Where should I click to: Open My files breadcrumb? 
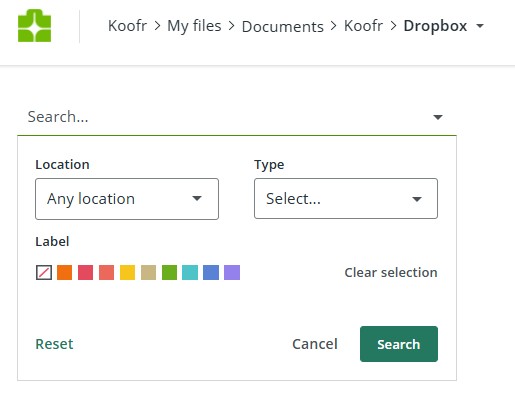click(194, 26)
